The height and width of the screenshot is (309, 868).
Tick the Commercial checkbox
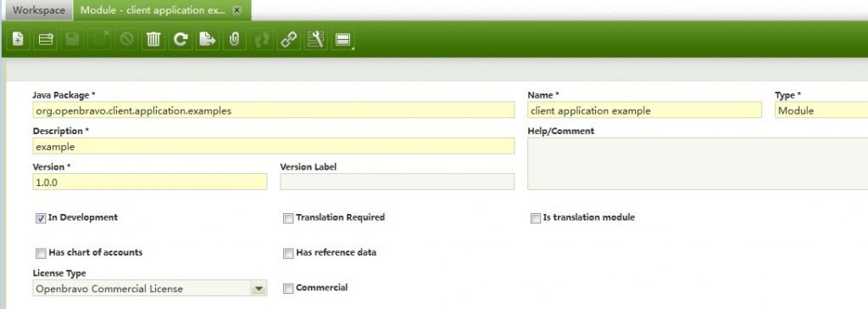coord(288,289)
